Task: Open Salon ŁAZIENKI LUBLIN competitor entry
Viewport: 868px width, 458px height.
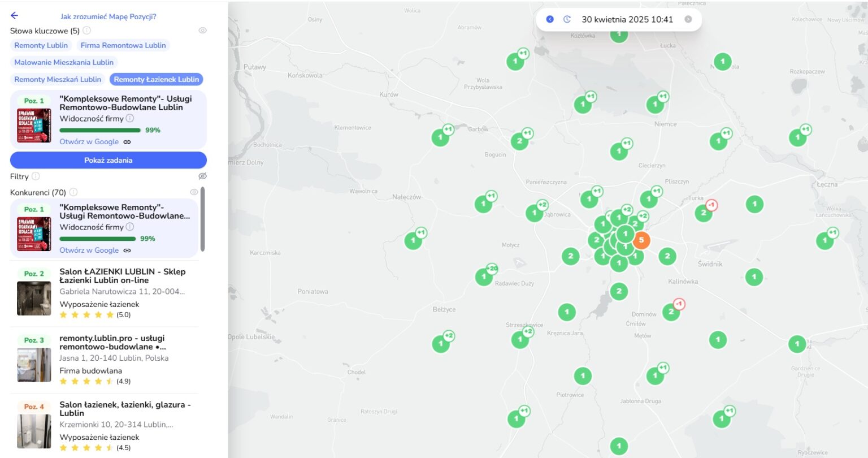Action: click(122, 276)
